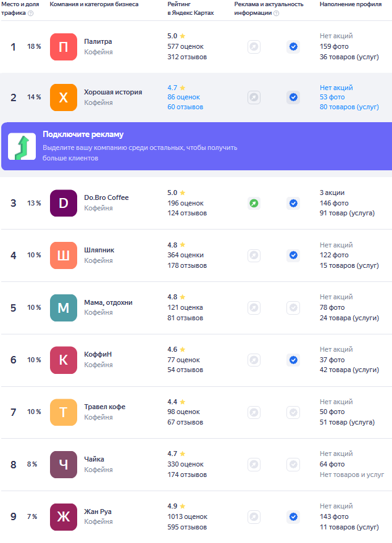The width and height of the screenshot is (392, 543).
Task: Click the Хорошая история orange avatar
Action: coord(64,97)
